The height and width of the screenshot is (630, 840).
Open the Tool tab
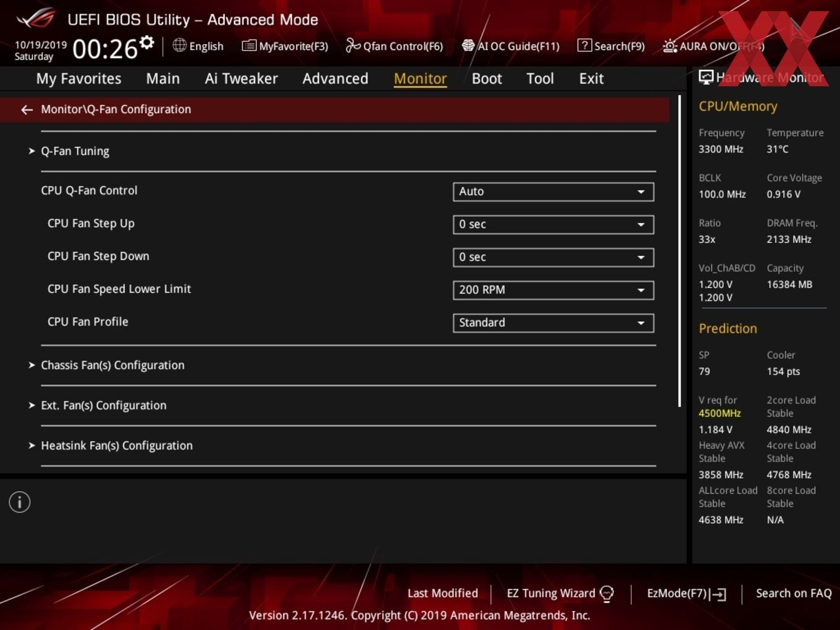pyautogui.click(x=540, y=78)
